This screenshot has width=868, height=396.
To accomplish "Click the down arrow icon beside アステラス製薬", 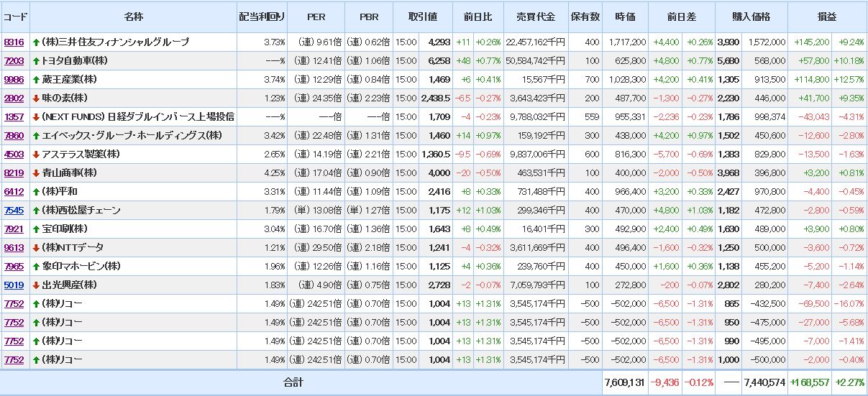I will [x=36, y=155].
